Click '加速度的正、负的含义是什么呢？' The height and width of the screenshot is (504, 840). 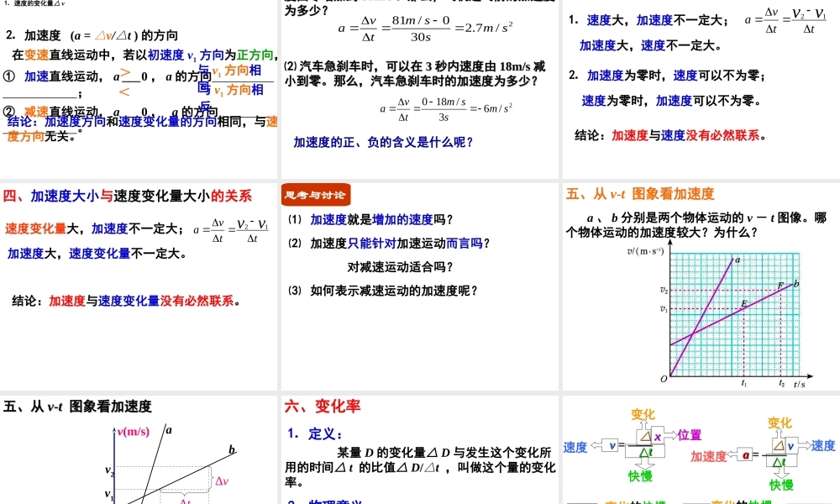coord(384,143)
